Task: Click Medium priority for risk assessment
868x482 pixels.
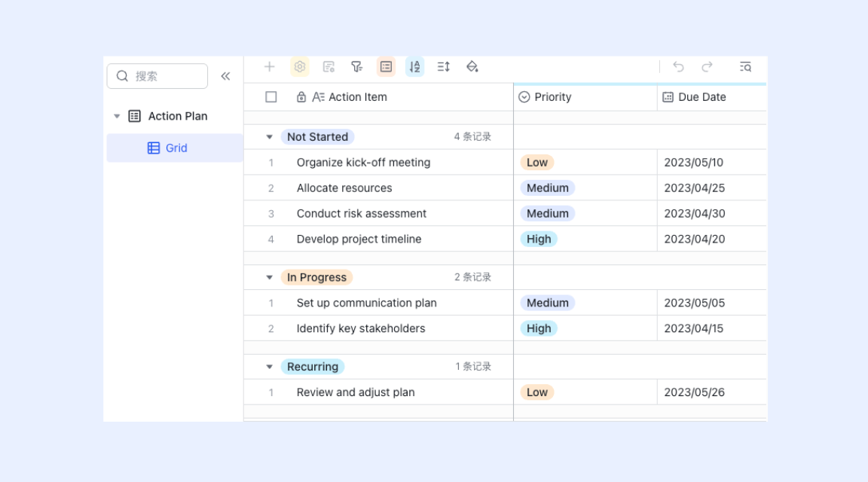Action: click(548, 213)
